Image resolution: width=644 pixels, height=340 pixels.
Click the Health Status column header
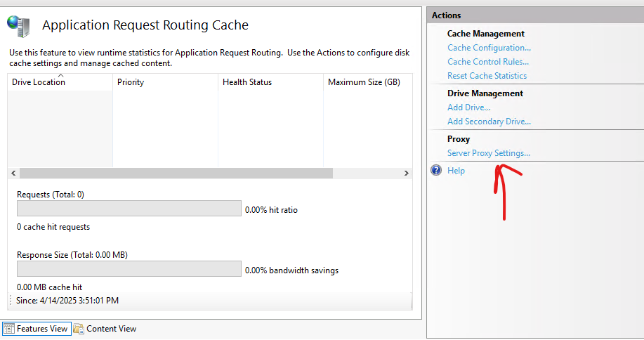(247, 82)
